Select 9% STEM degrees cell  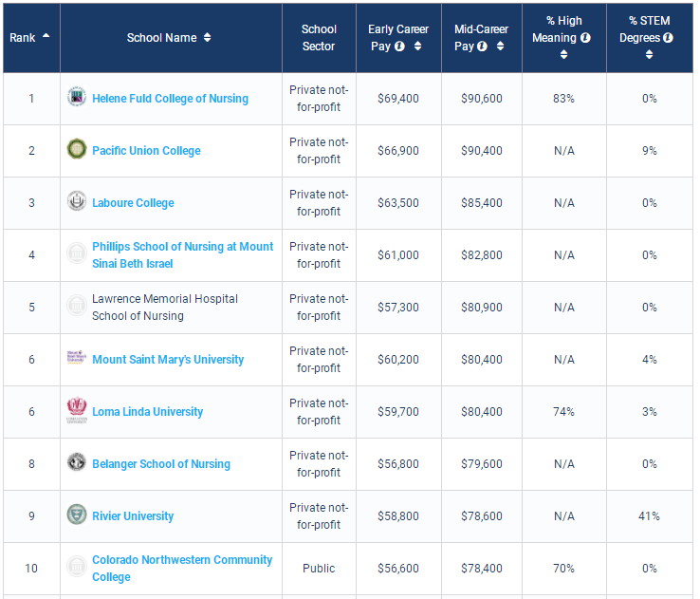650,151
